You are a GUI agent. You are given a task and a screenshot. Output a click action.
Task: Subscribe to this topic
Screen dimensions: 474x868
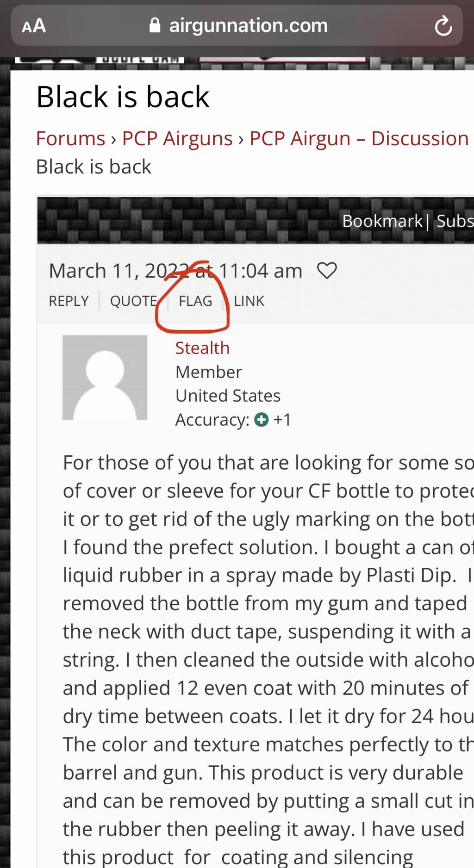[455, 221]
